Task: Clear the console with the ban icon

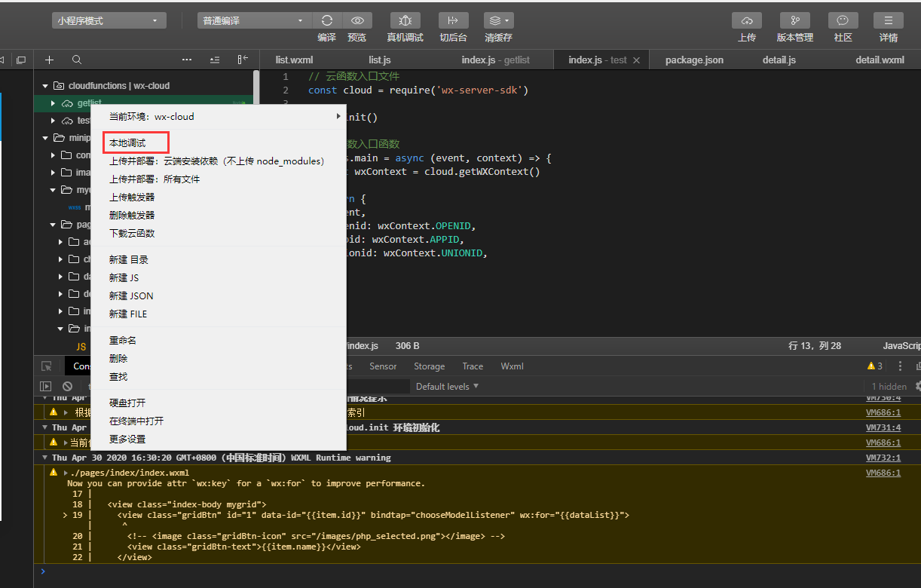Action: pyautogui.click(x=67, y=386)
